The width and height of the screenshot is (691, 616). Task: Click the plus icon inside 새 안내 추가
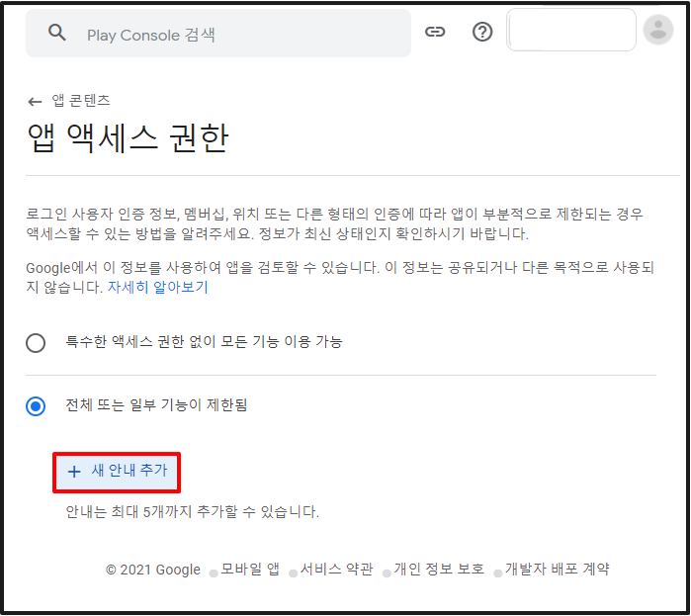(74, 472)
